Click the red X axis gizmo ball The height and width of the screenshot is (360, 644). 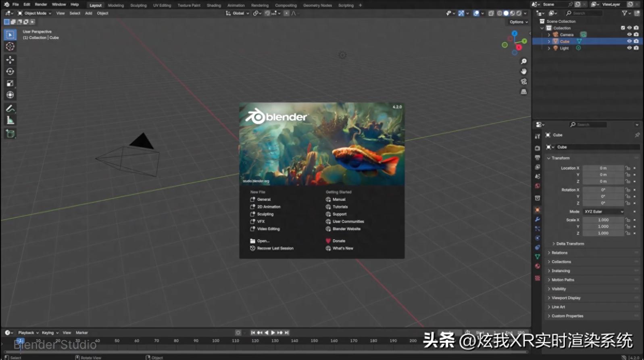pyautogui.click(x=519, y=48)
